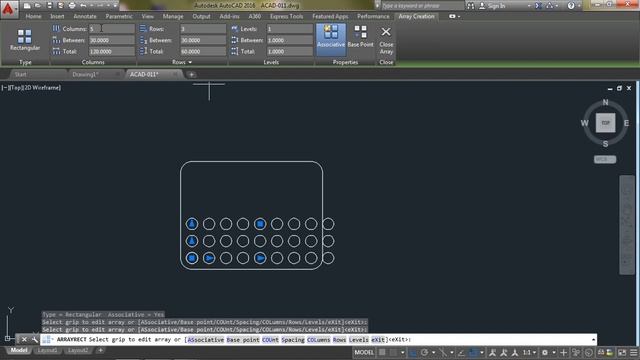Click the MODEL status bar button
The height and width of the screenshot is (360, 640).
coord(364,352)
